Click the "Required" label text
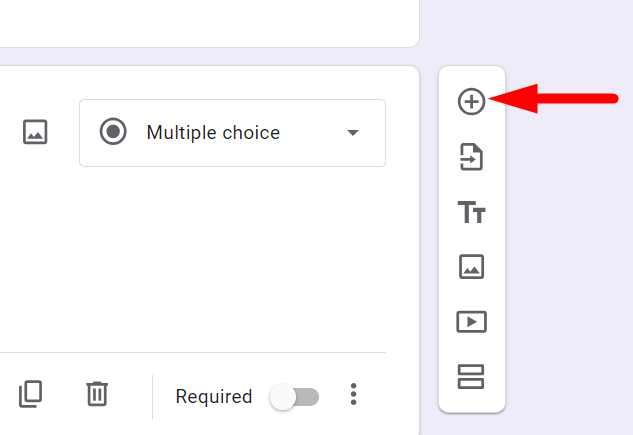Image resolution: width=633 pixels, height=435 pixels. point(214,397)
